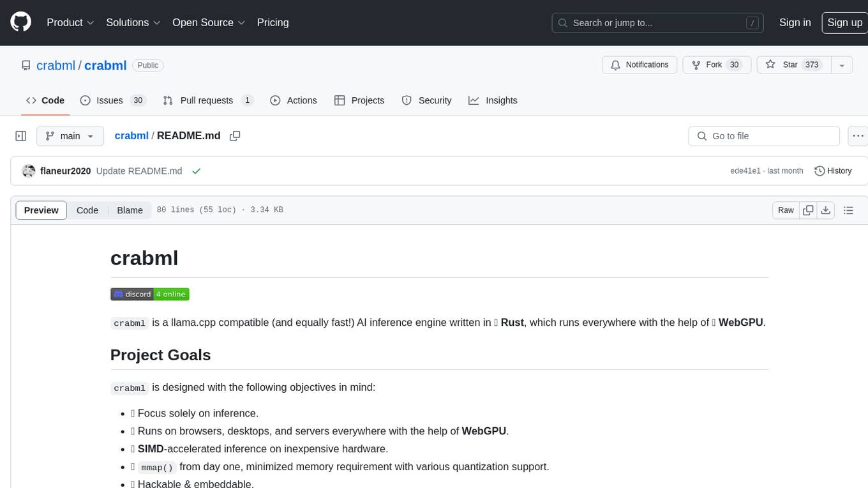Click the crabml README title heading
The height and width of the screenshot is (488, 868).
click(144, 258)
